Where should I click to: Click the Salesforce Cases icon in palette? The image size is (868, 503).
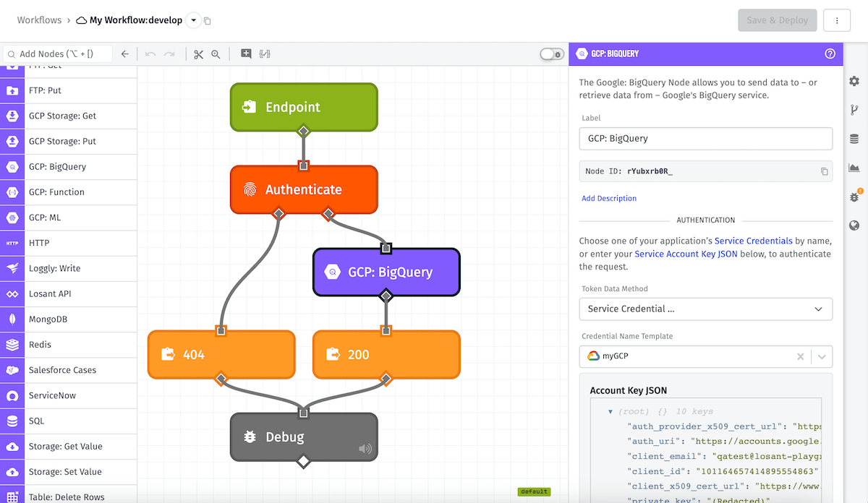[12, 370]
